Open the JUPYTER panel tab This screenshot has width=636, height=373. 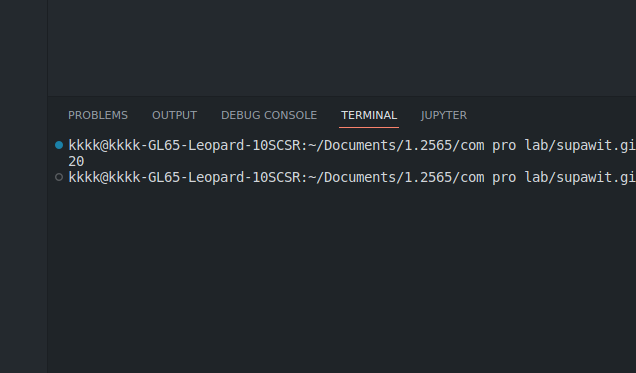pyautogui.click(x=444, y=116)
